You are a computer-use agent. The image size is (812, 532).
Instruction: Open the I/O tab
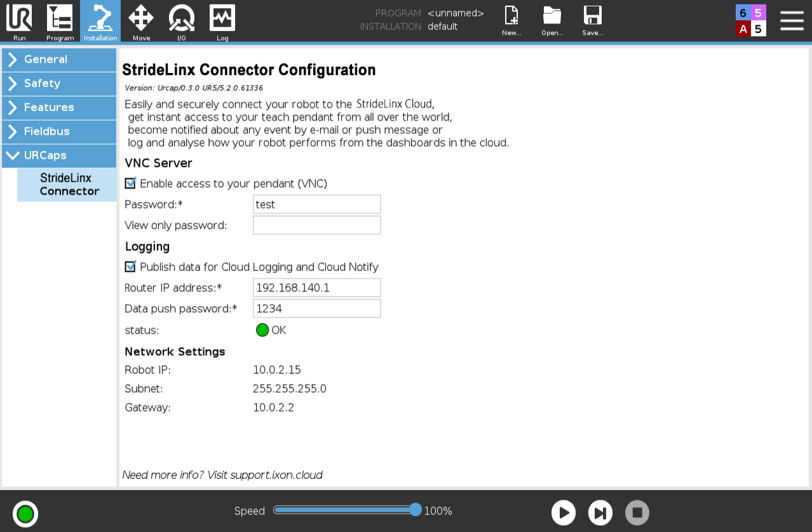(182, 22)
